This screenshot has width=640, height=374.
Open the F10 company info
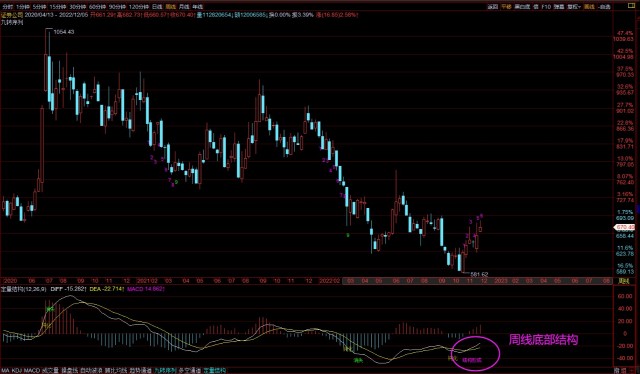click(546, 7)
